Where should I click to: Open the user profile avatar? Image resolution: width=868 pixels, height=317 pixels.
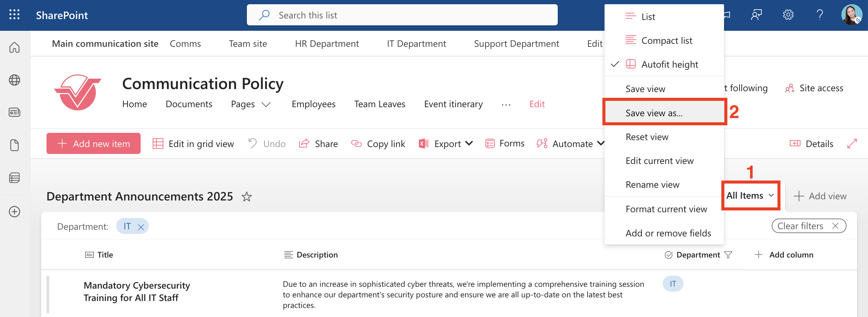(851, 15)
